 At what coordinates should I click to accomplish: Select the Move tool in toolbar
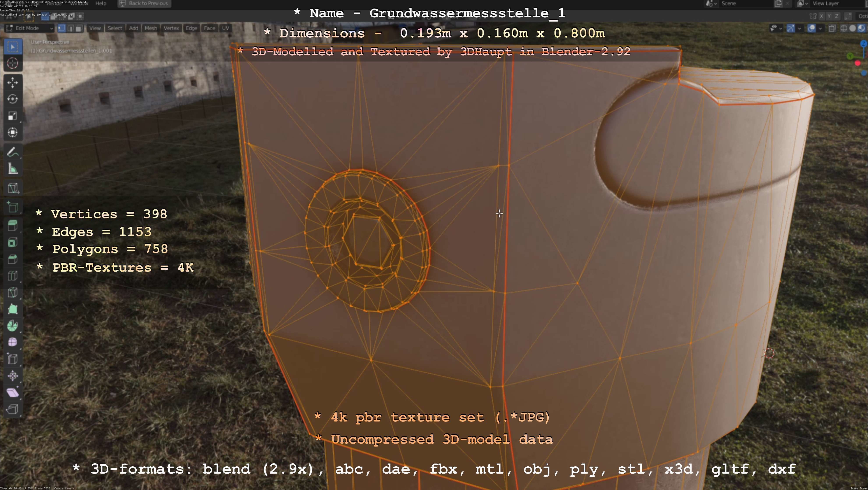pyautogui.click(x=12, y=82)
